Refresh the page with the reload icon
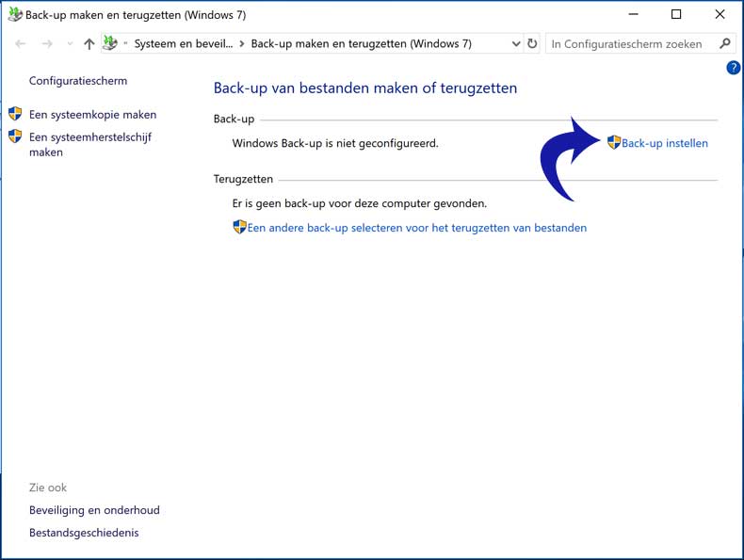 (532, 43)
